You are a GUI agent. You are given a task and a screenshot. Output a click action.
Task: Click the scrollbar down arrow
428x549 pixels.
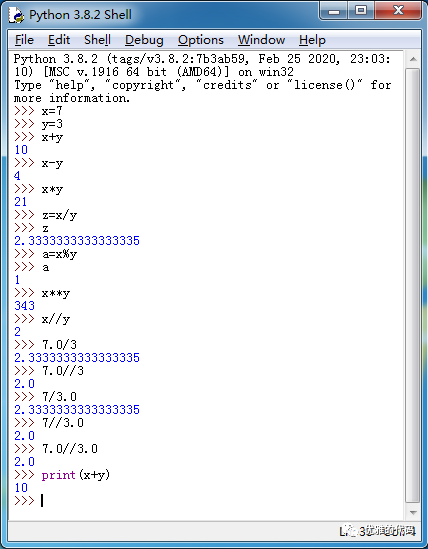click(413, 513)
